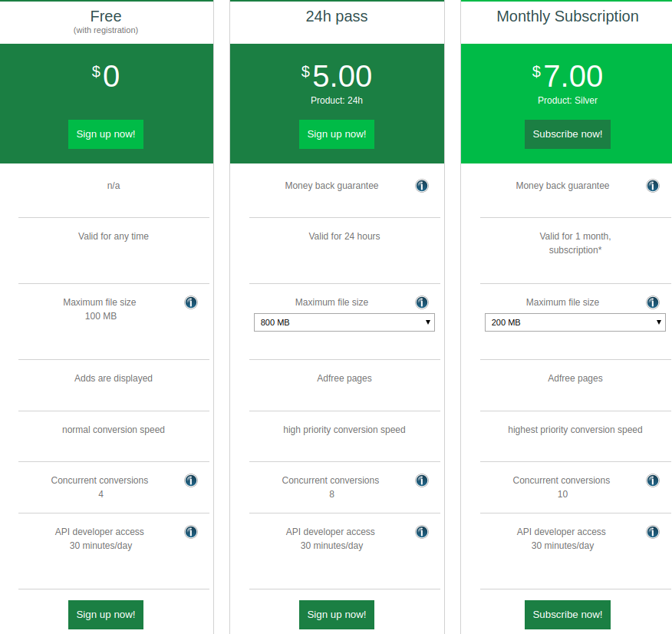This screenshot has height=634, width=672.
Task: Click top Sign up now button under $0
Action: pos(106,134)
